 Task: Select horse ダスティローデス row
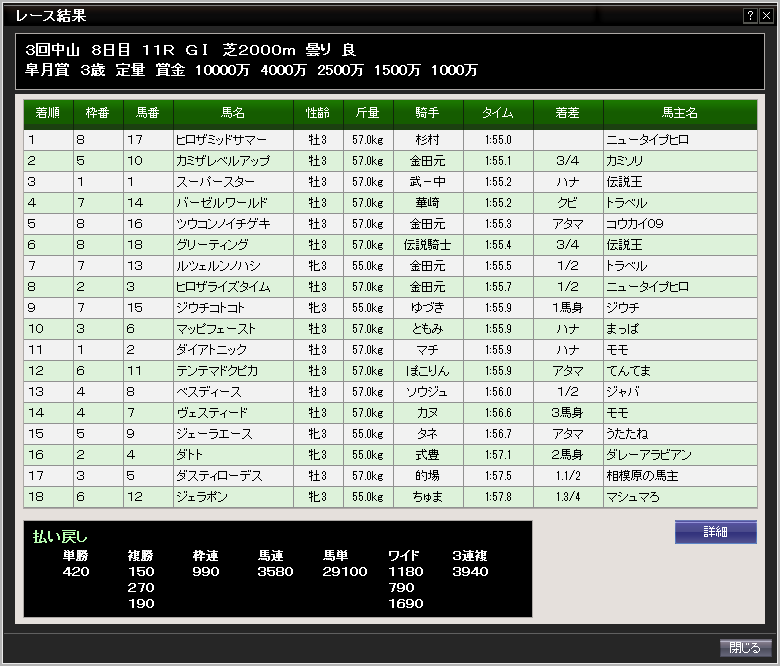pos(390,476)
